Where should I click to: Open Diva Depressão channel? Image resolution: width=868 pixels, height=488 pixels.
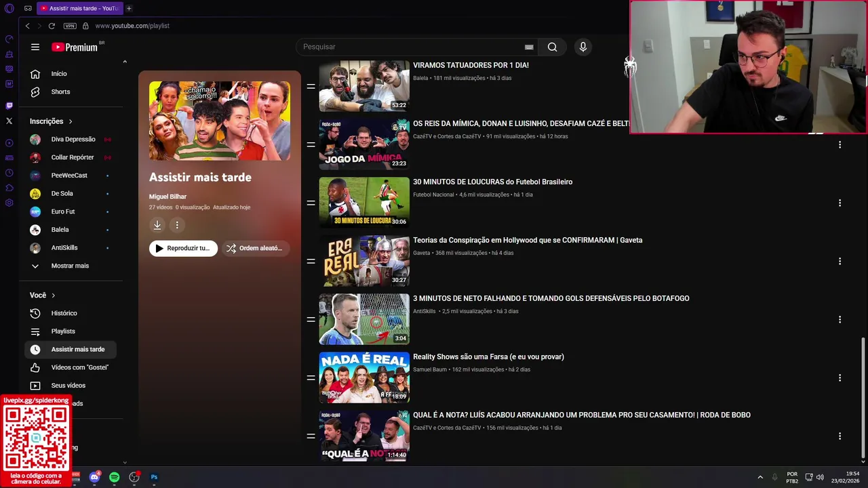[71, 139]
